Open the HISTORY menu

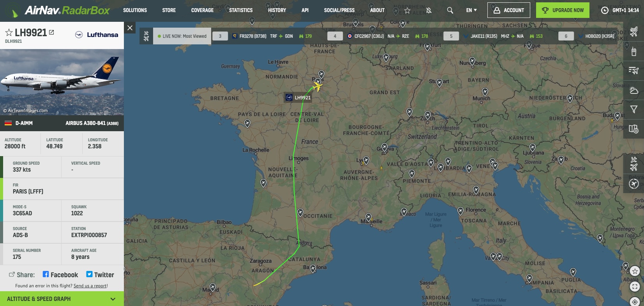277,10
